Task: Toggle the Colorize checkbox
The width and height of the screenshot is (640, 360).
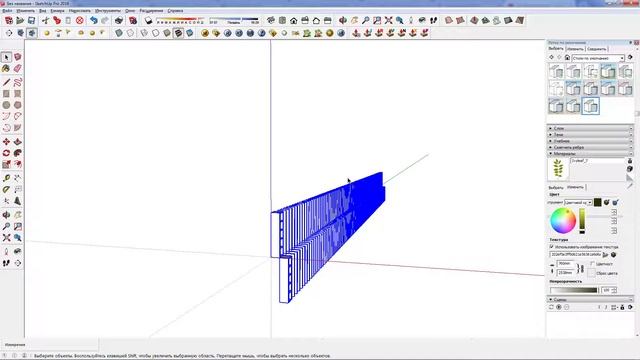Action: (x=593, y=264)
